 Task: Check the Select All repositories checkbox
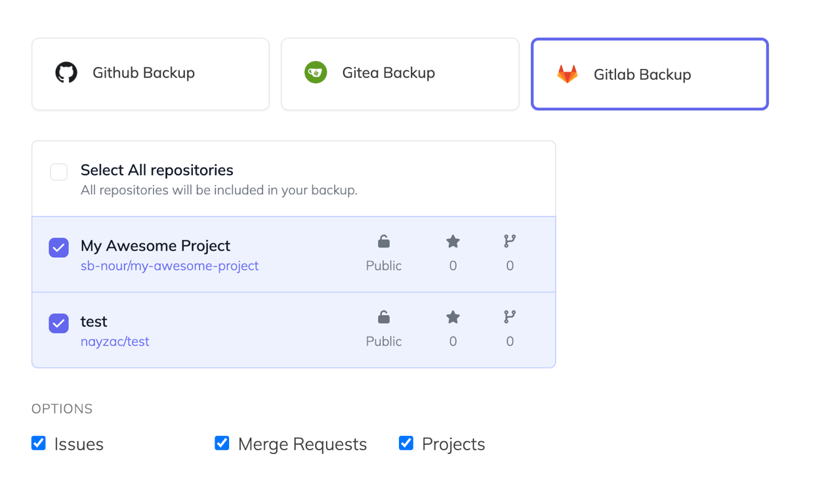[x=59, y=173]
